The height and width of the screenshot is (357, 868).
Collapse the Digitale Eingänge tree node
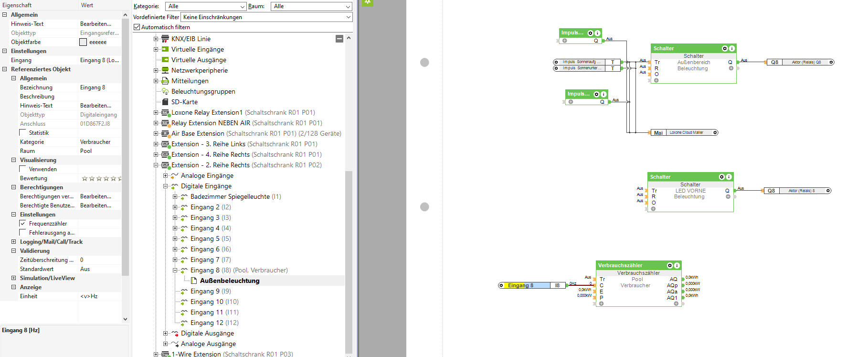coord(165,186)
